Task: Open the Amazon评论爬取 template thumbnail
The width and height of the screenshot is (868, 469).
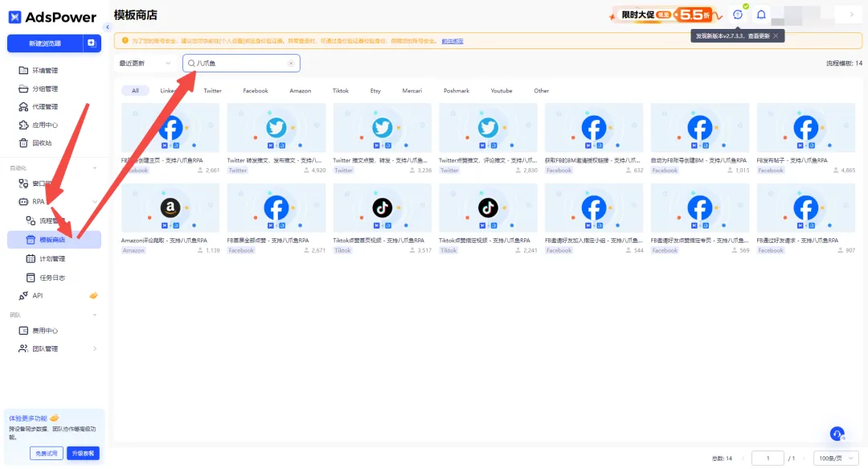Action: (170, 208)
